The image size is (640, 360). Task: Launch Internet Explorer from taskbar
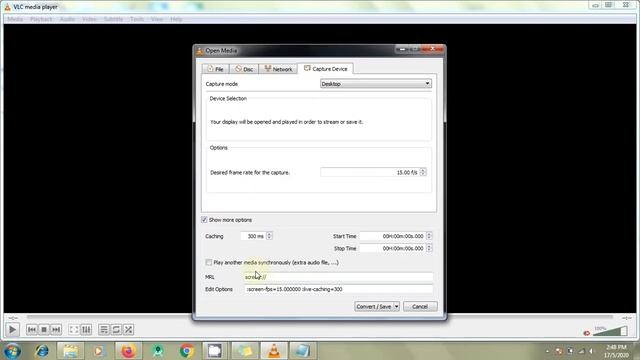42,351
